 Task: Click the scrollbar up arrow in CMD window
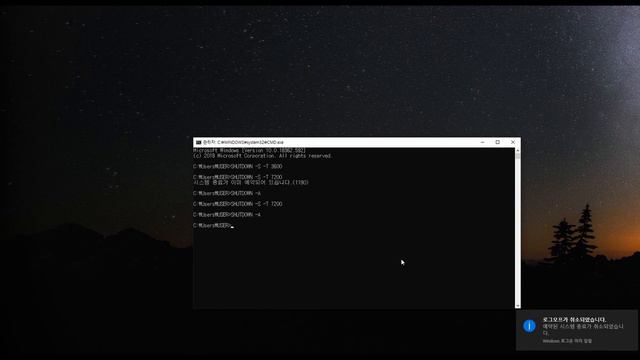pos(518,151)
